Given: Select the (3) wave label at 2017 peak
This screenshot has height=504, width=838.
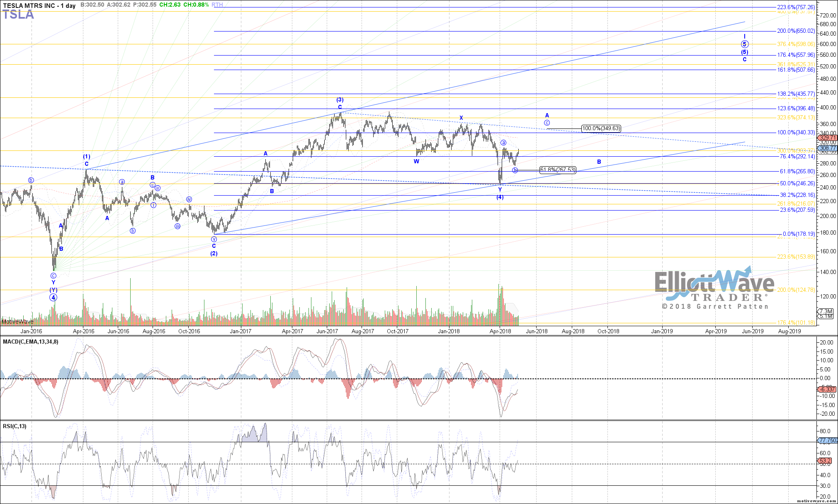Looking at the screenshot, I should pyautogui.click(x=340, y=100).
